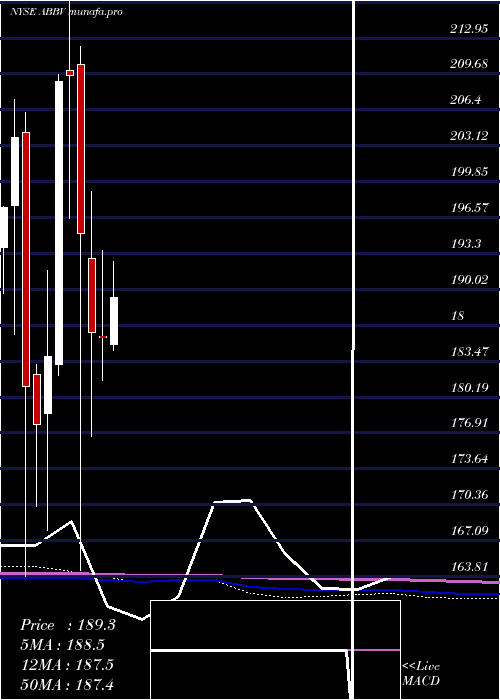This screenshot has width=500, height=700.
Task: Click the 173.64 price axis label
Action: point(469,458)
